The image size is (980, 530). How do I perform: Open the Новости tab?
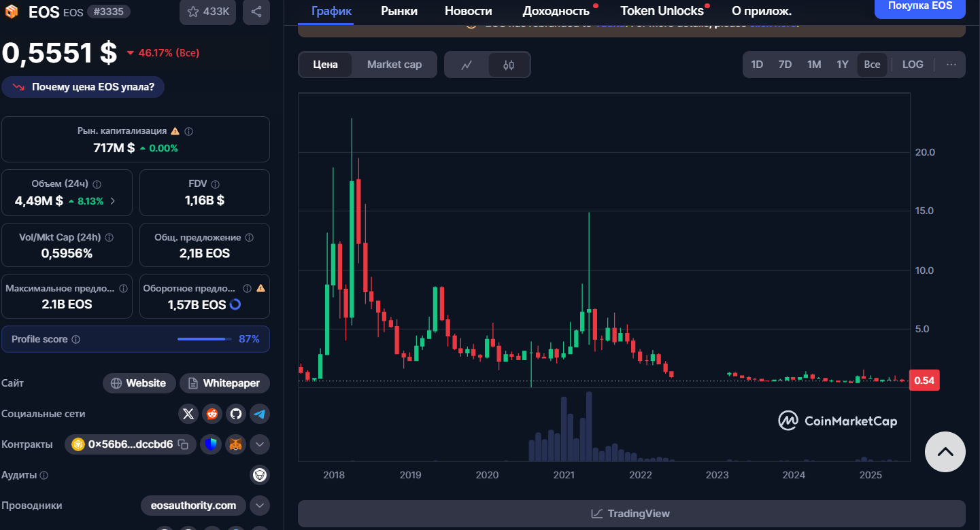469,11
